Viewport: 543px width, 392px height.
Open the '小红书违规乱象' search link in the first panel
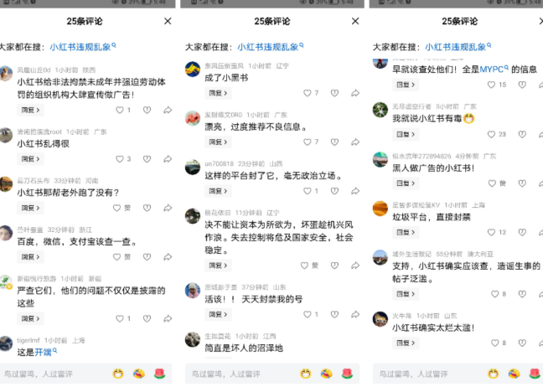82,47
